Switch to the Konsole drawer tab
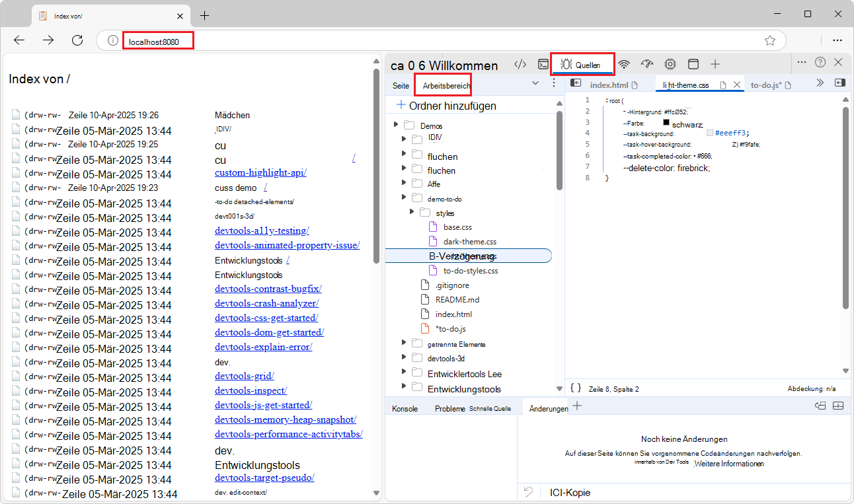The image size is (854, 504). [405, 408]
